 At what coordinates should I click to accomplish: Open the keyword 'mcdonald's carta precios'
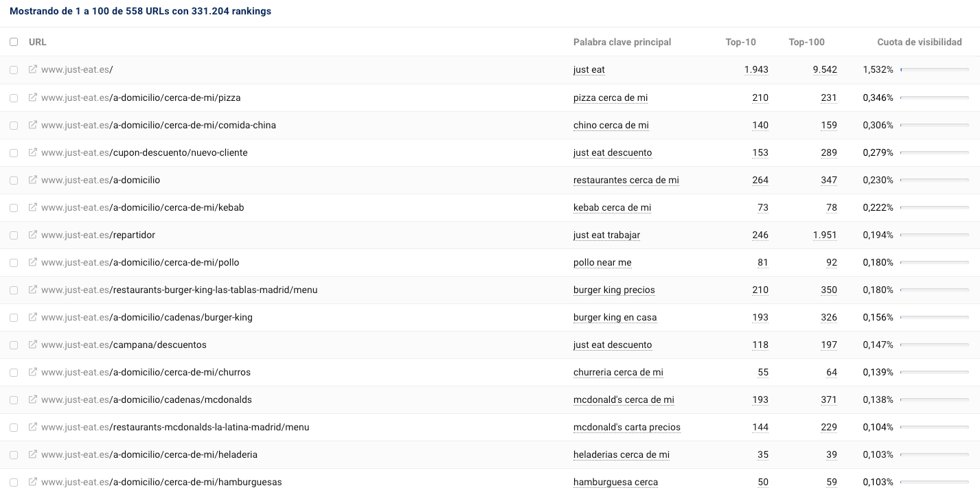tap(626, 427)
